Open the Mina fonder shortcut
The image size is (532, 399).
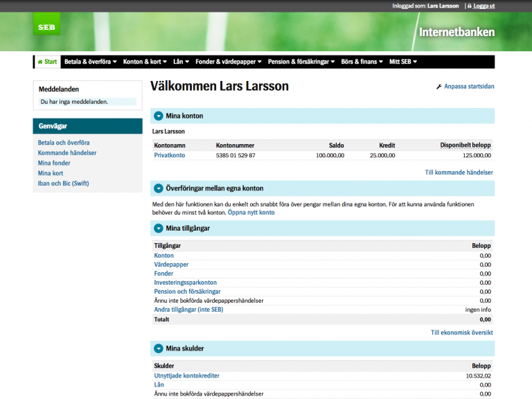[54, 163]
